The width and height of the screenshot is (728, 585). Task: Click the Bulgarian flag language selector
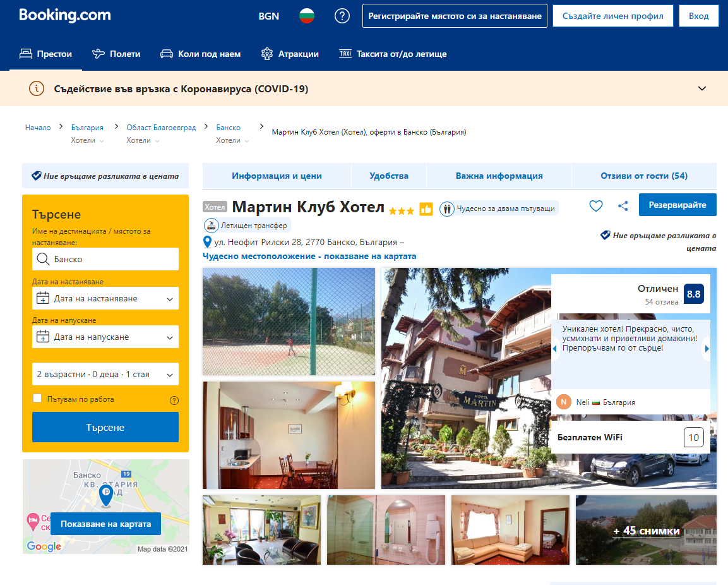point(306,16)
